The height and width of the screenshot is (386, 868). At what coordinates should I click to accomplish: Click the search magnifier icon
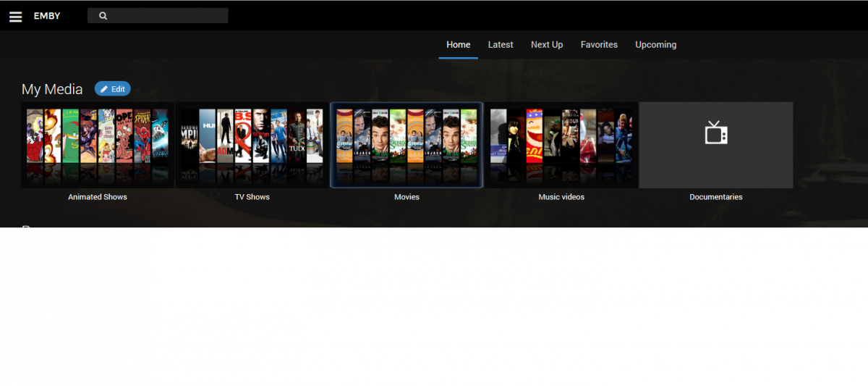tap(103, 16)
